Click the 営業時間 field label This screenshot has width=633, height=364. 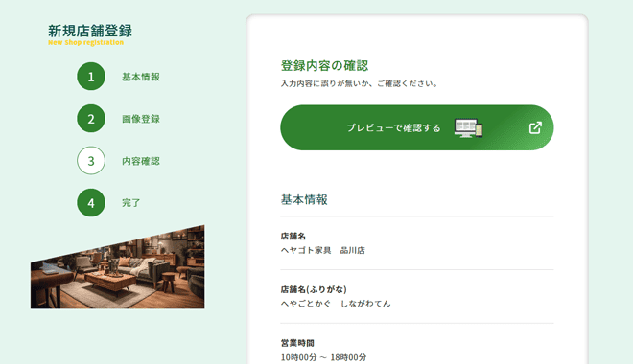coord(297,343)
